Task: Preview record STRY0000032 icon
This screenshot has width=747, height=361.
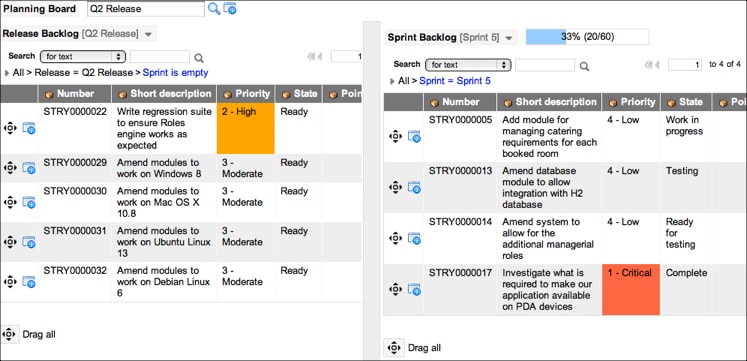Action: coord(29,281)
